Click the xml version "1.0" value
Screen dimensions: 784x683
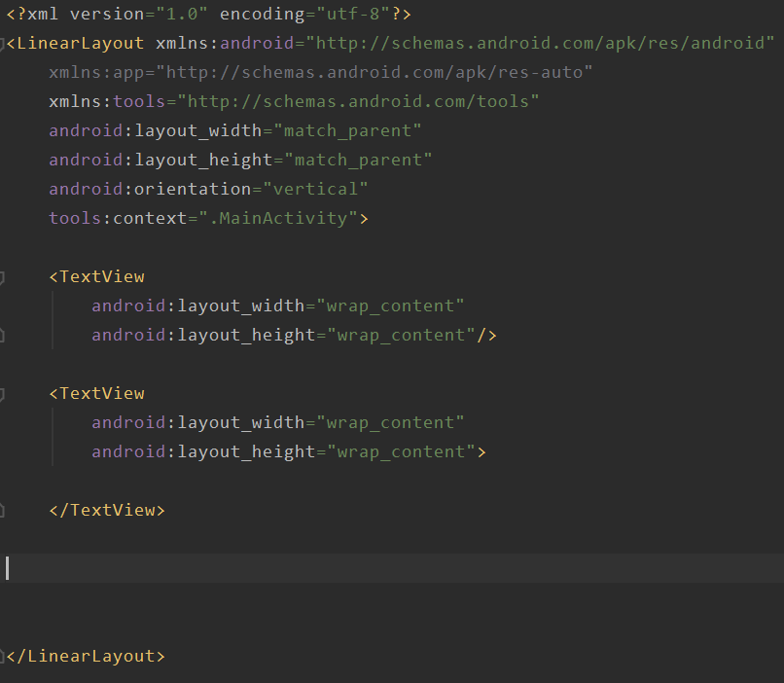point(182,14)
